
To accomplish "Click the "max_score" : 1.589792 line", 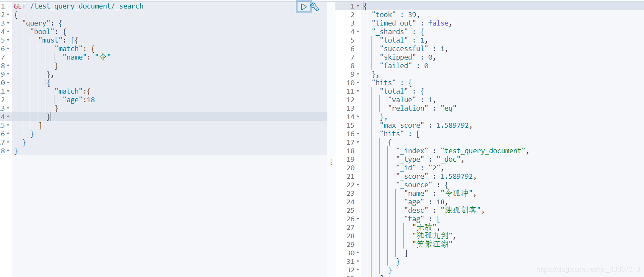I will click(x=426, y=125).
